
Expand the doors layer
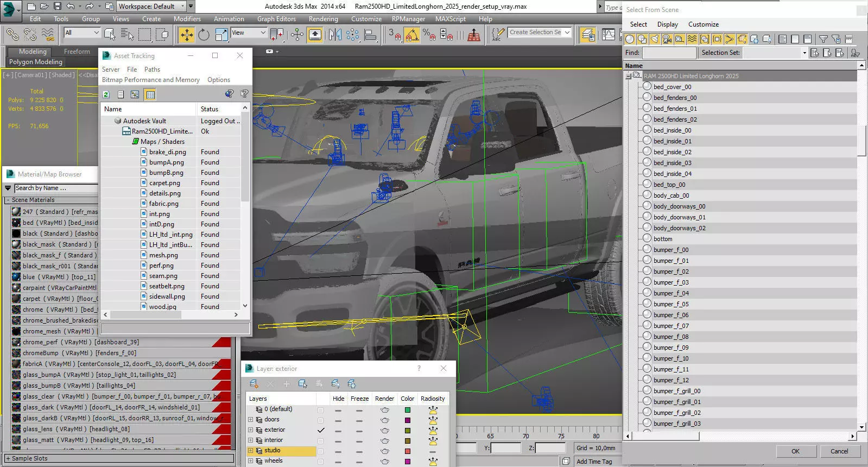pyautogui.click(x=250, y=420)
